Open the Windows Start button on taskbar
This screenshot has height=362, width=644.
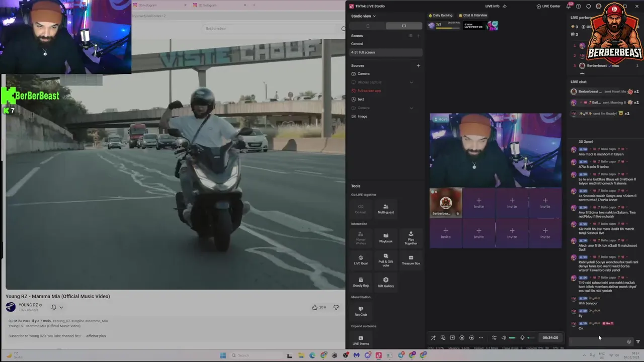(223, 355)
